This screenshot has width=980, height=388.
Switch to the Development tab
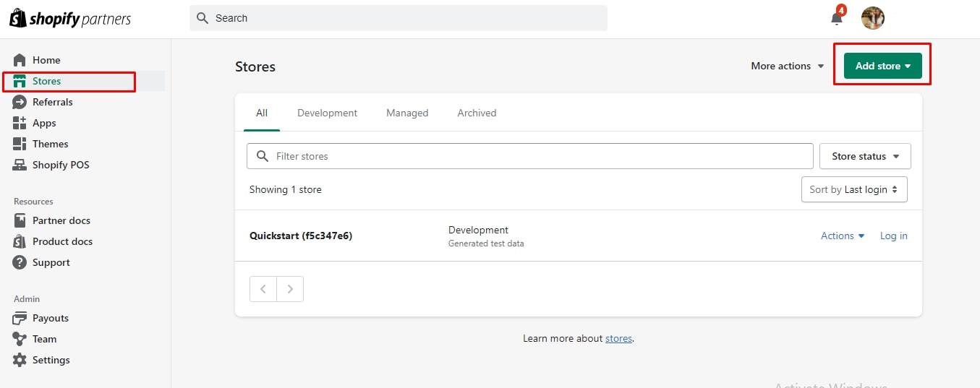point(327,113)
